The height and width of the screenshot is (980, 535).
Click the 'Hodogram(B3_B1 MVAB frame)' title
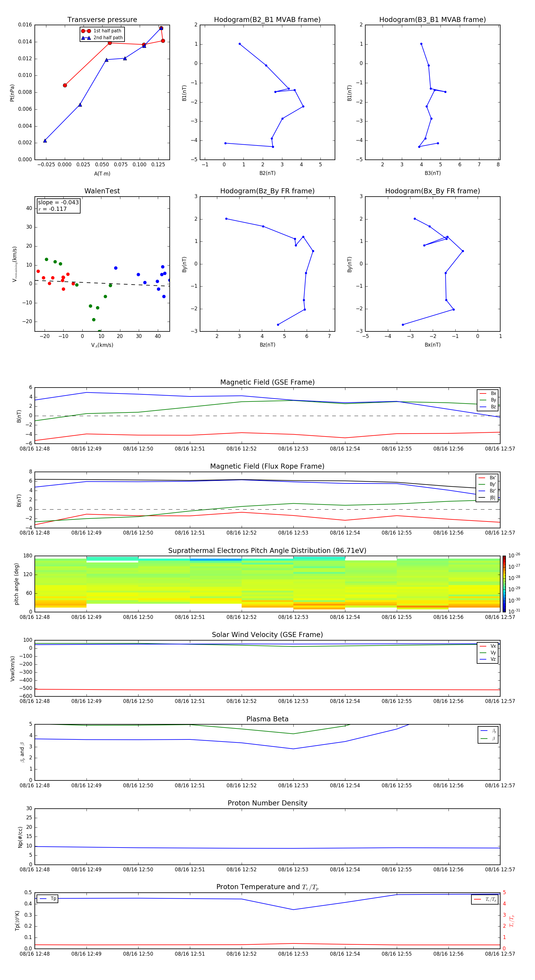(x=432, y=20)
